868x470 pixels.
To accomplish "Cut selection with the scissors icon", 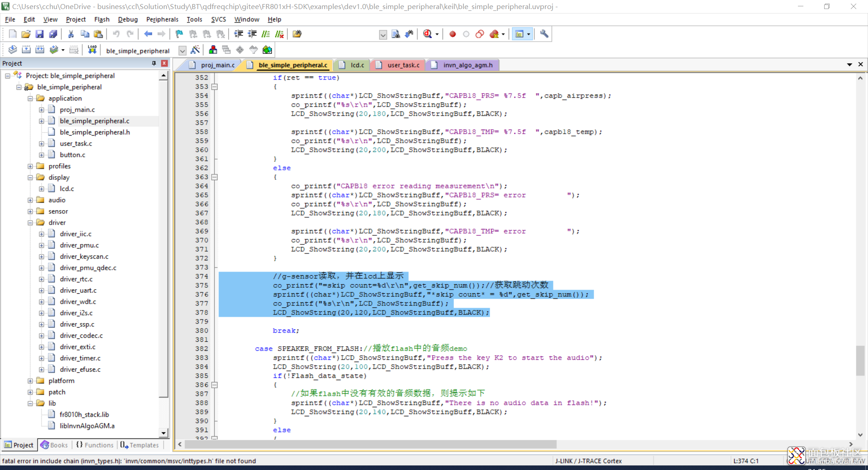I will 71,34.
